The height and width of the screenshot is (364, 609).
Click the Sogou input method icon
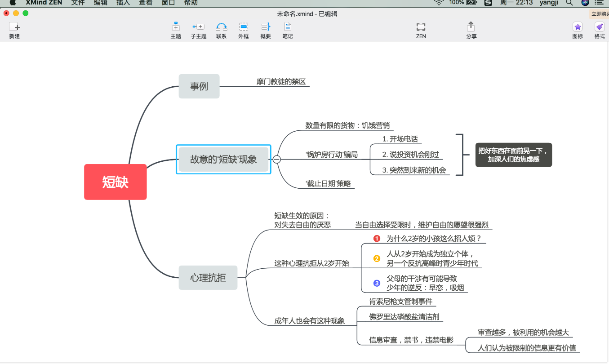pos(488,2)
